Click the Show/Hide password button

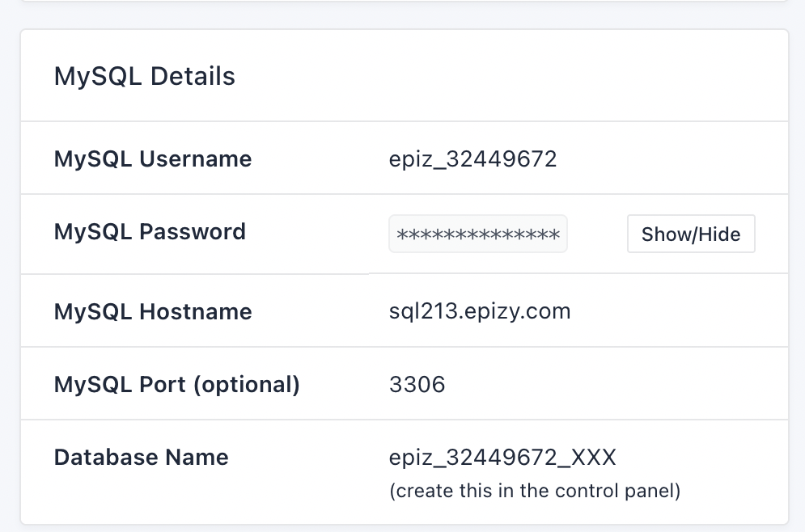point(690,234)
